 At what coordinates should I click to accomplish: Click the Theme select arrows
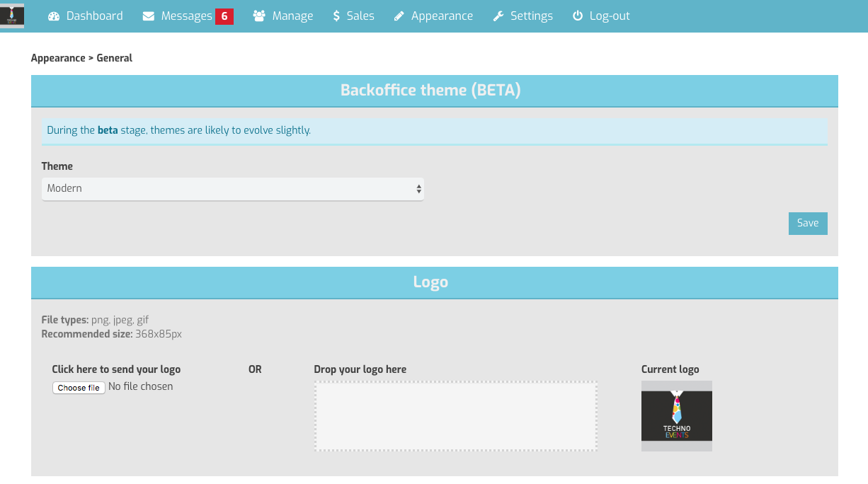(418, 189)
